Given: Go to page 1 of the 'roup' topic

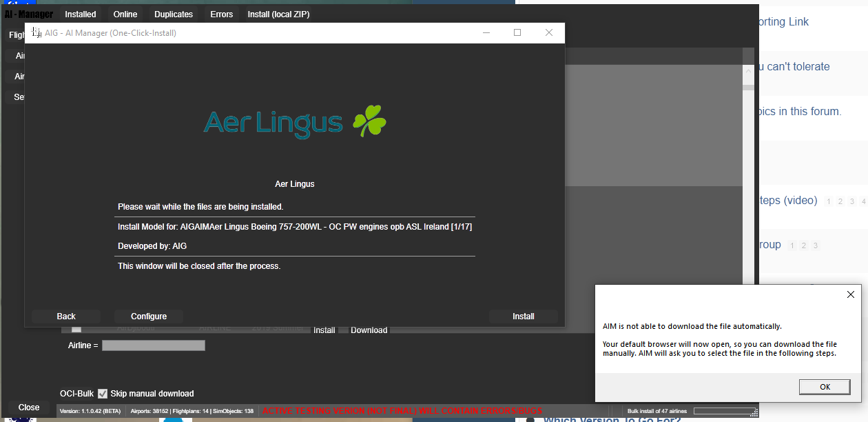Looking at the screenshot, I should point(792,245).
